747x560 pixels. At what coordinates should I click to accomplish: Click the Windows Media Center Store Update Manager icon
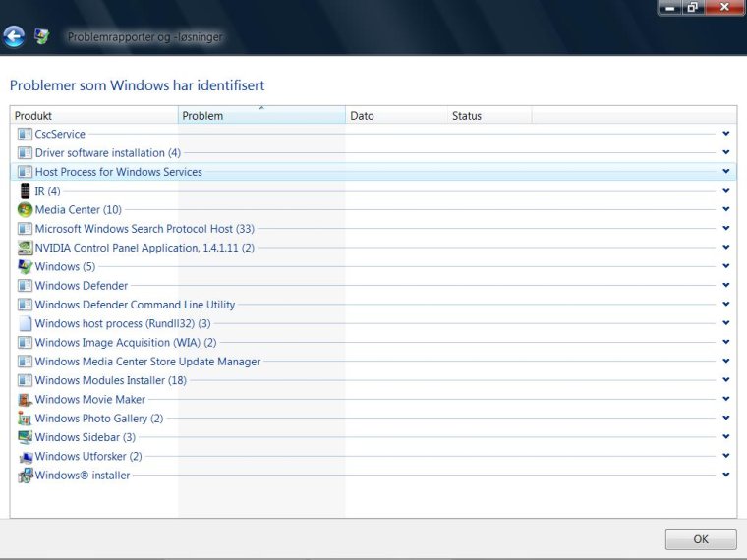25,362
